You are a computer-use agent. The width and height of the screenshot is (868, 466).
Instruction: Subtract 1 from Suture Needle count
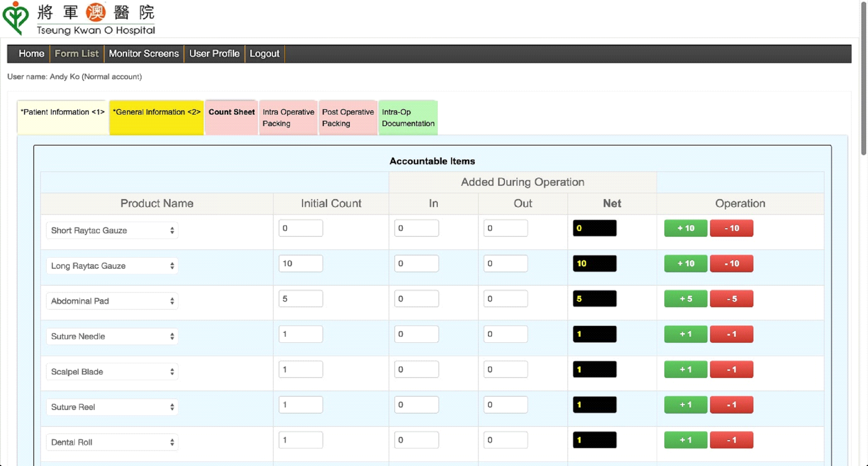(x=732, y=334)
